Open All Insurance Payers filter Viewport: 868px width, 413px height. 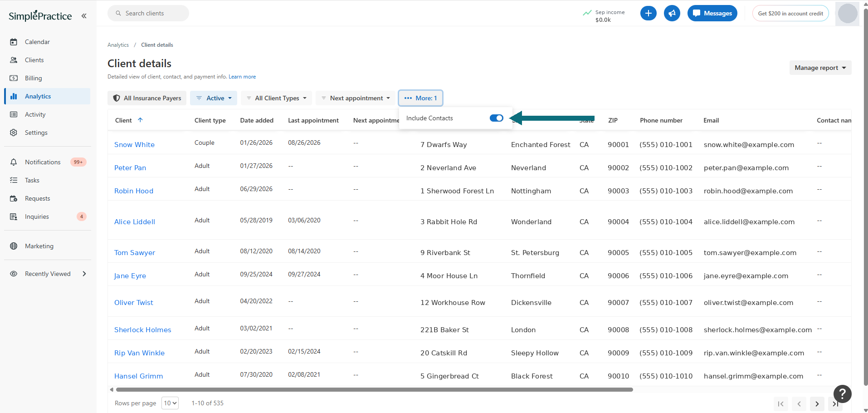147,98
